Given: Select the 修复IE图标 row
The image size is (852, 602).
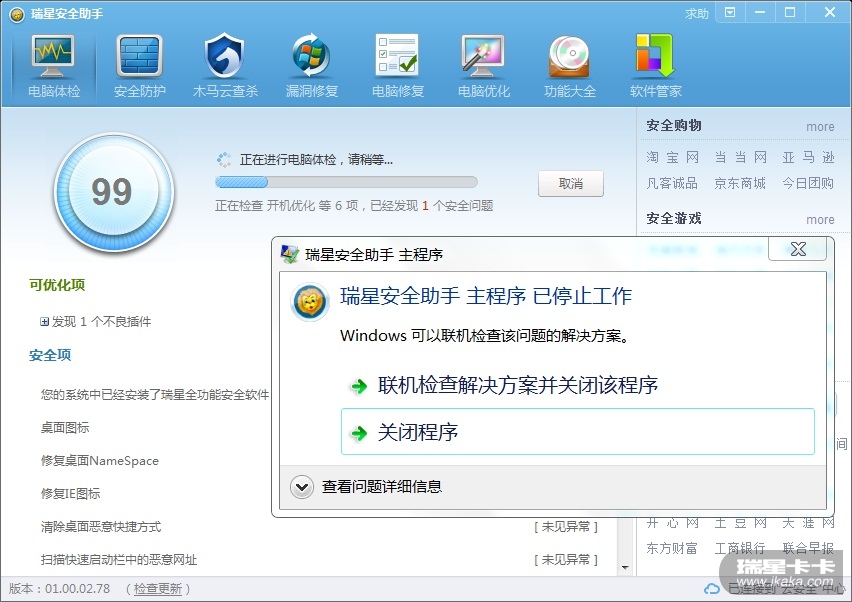Looking at the screenshot, I should 70,493.
